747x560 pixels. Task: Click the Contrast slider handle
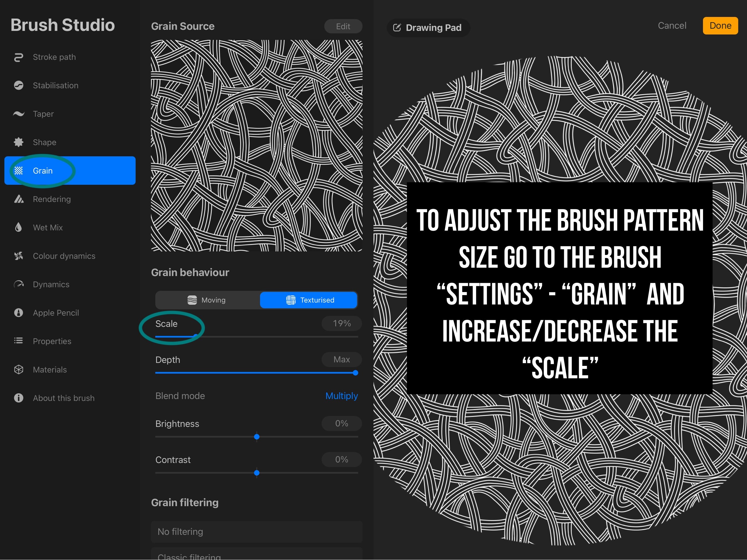(x=257, y=473)
